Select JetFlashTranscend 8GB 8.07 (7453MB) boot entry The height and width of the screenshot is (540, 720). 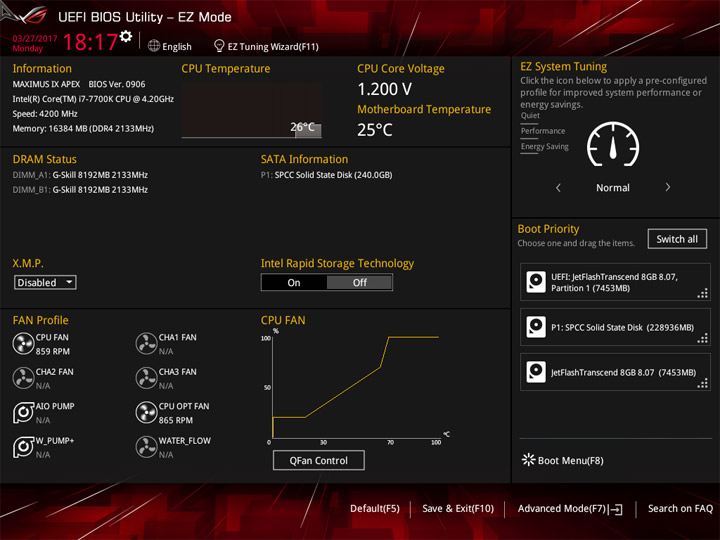click(615, 372)
